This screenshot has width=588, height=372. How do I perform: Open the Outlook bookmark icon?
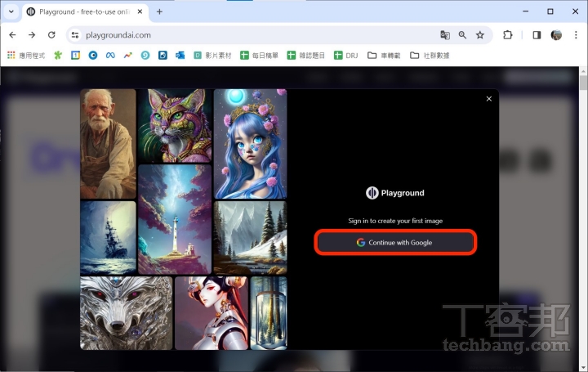[180, 56]
